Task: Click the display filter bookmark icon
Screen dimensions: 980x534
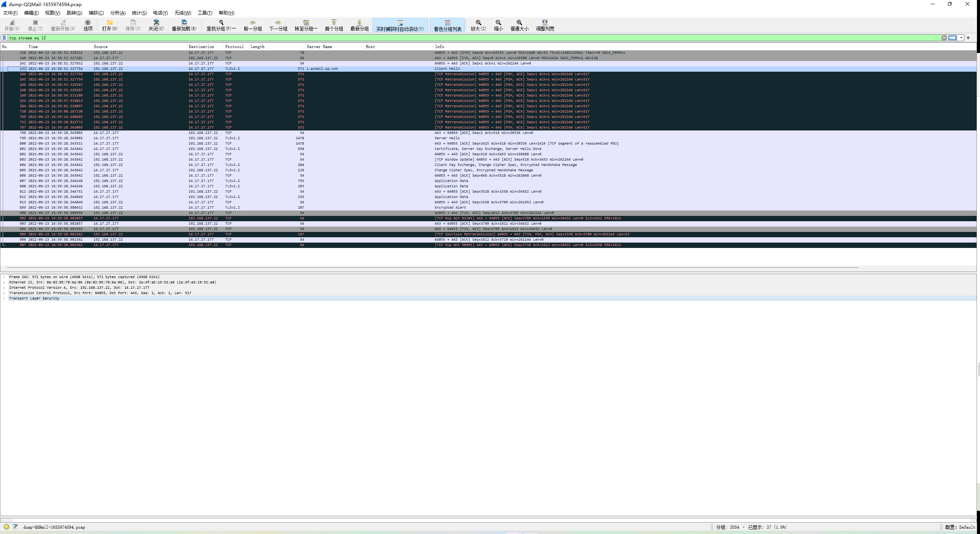Action: point(4,38)
